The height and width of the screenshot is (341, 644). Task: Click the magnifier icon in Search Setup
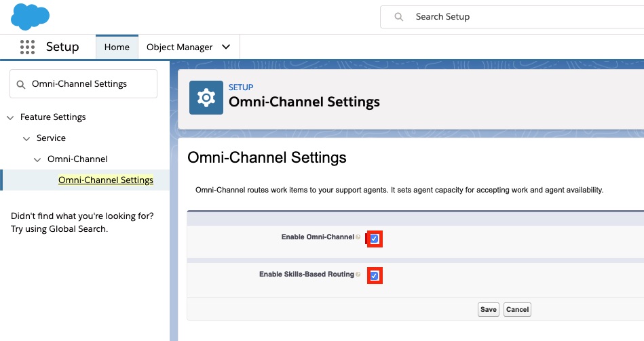(x=398, y=17)
